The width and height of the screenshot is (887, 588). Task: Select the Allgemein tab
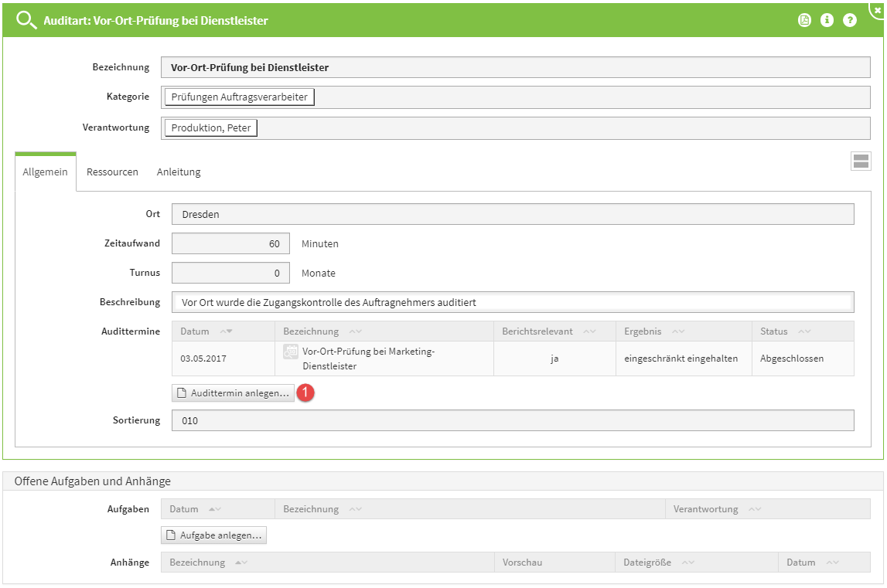point(45,172)
